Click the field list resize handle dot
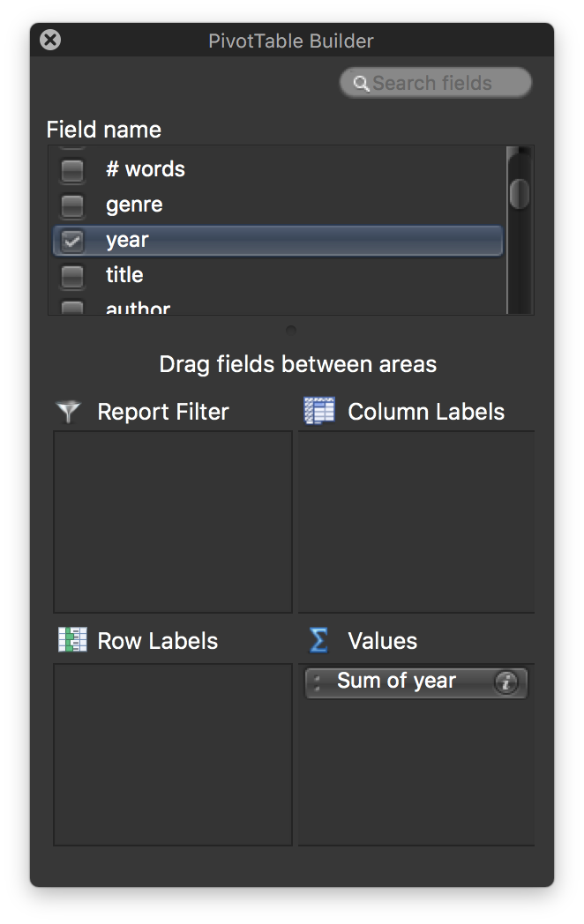Image resolution: width=584 pixels, height=924 pixels. [291, 330]
